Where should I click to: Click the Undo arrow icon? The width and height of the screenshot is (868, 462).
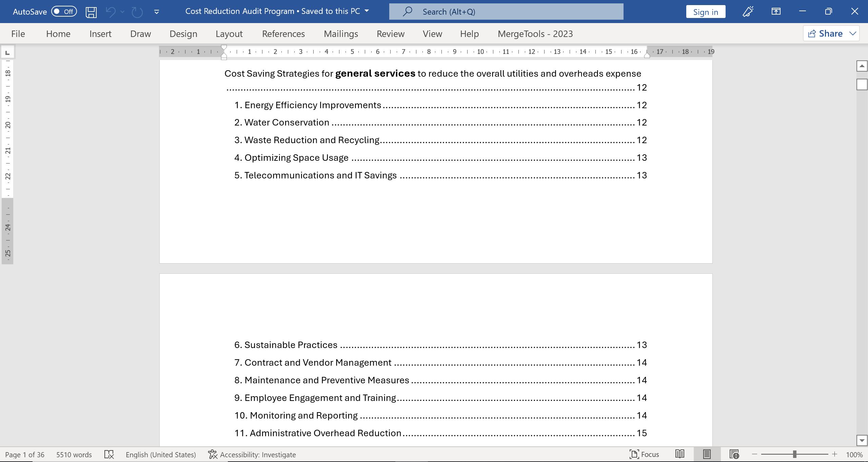click(x=111, y=12)
